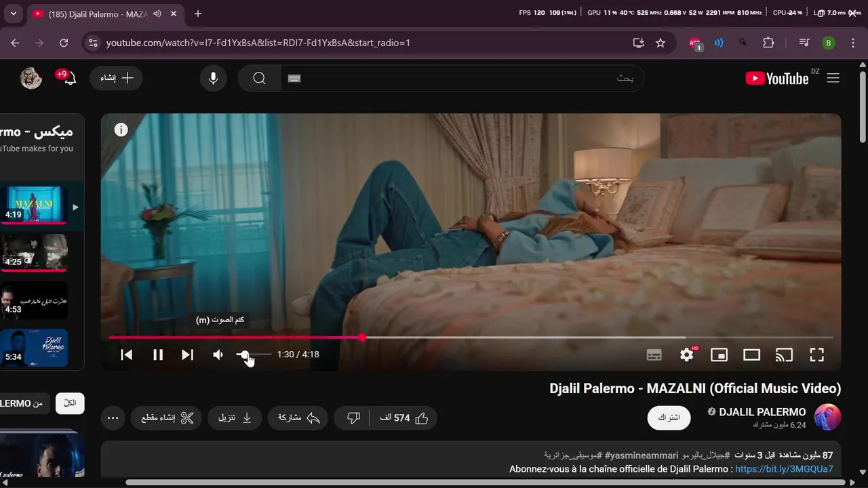This screenshot has height=488, width=868.
Task: Navigate back in the browser
Action: [x=15, y=43]
